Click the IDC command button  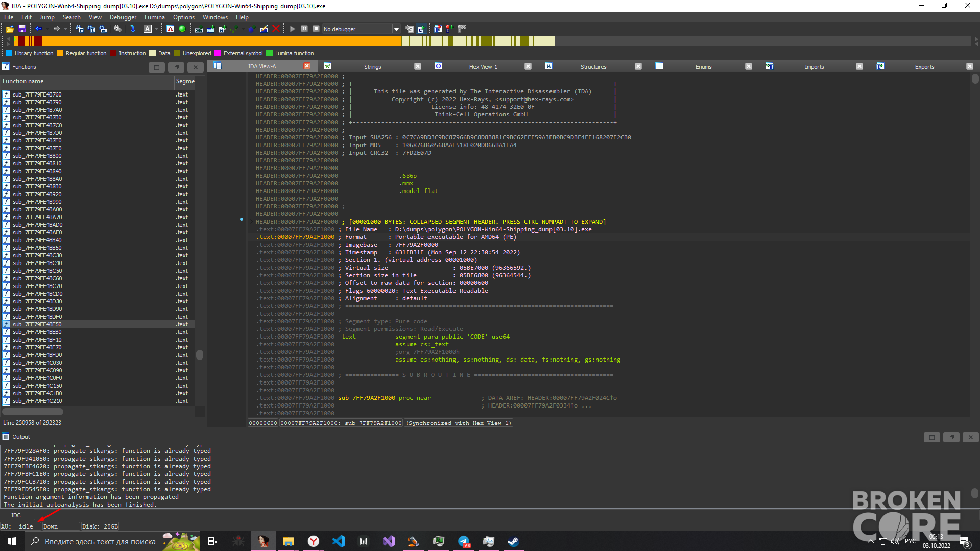coord(16,515)
